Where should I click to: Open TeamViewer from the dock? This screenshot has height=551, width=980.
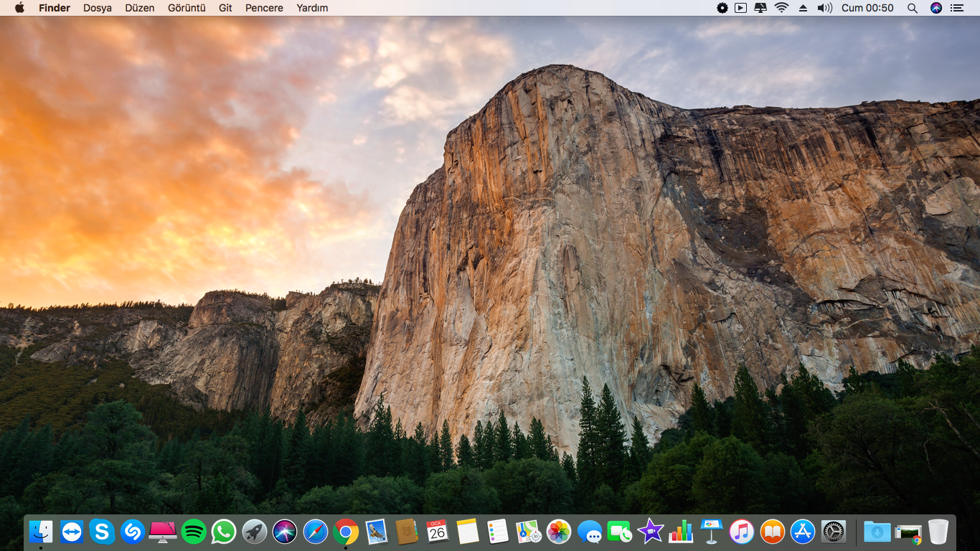tap(72, 532)
